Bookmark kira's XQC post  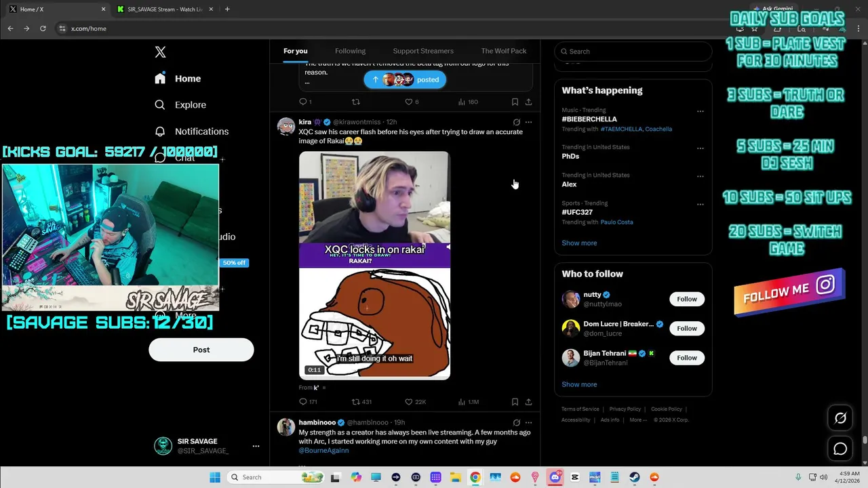tap(515, 402)
